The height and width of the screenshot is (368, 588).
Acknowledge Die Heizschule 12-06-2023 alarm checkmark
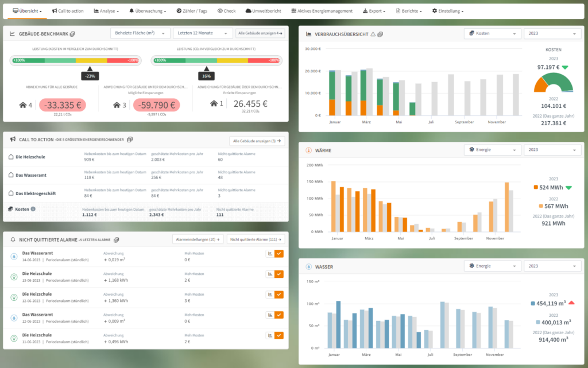(279, 295)
